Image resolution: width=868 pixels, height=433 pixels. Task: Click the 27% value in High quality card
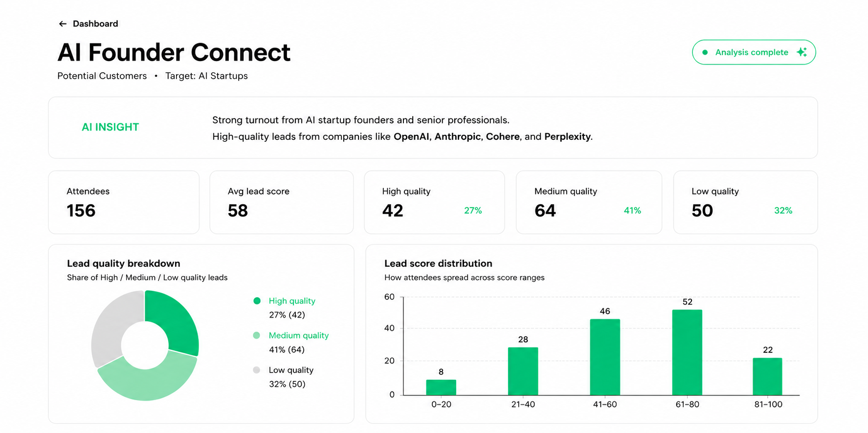[x=473, y=211]
